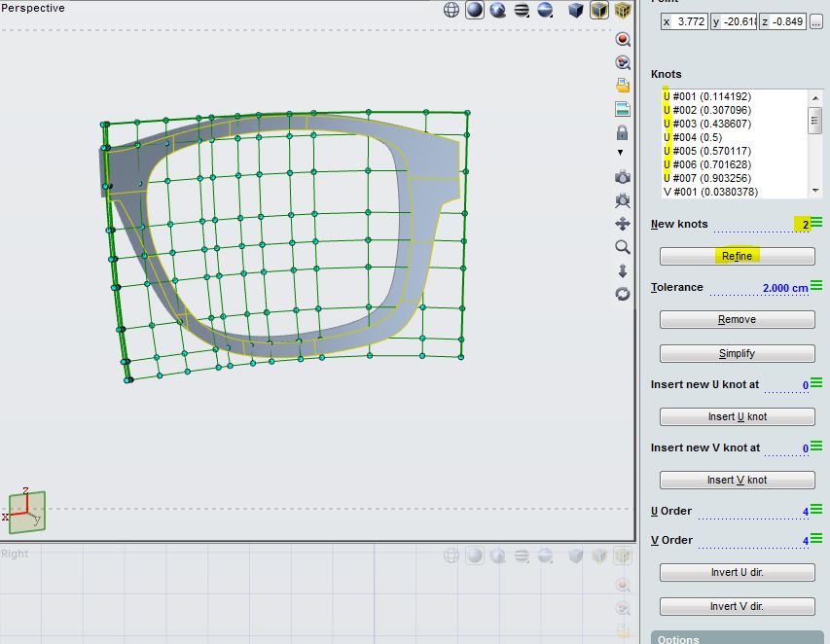Click the Right view label

tap(15, 554)
